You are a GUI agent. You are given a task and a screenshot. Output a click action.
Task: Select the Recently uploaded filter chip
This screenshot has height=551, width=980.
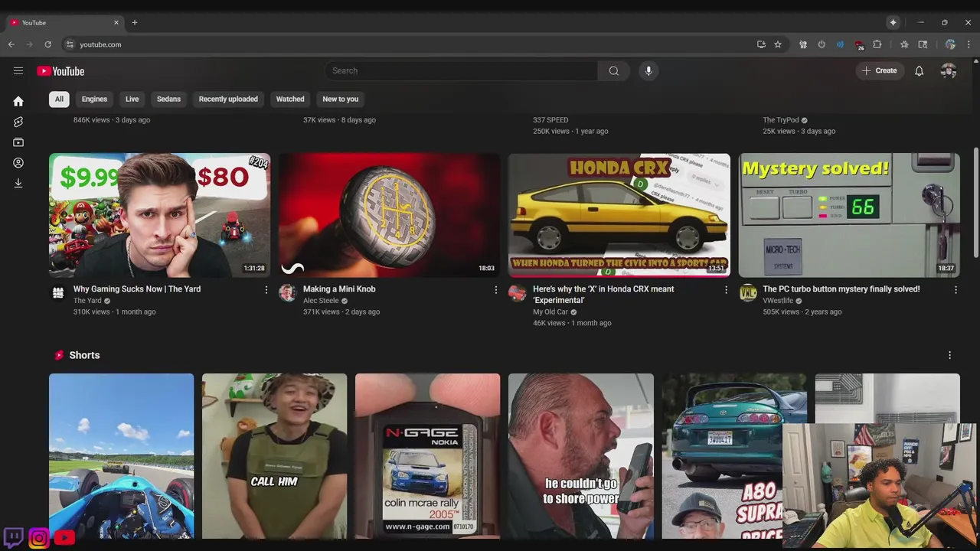(x=228, y=99)
